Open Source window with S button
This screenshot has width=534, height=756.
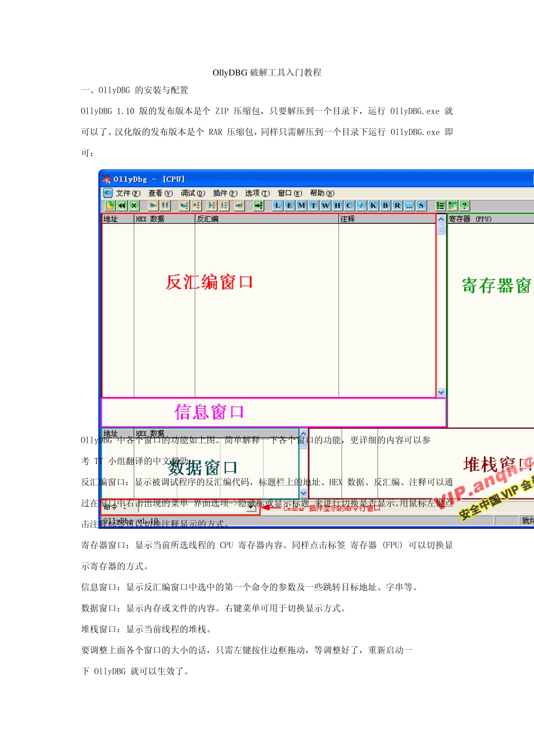click(x=421, y=205)
